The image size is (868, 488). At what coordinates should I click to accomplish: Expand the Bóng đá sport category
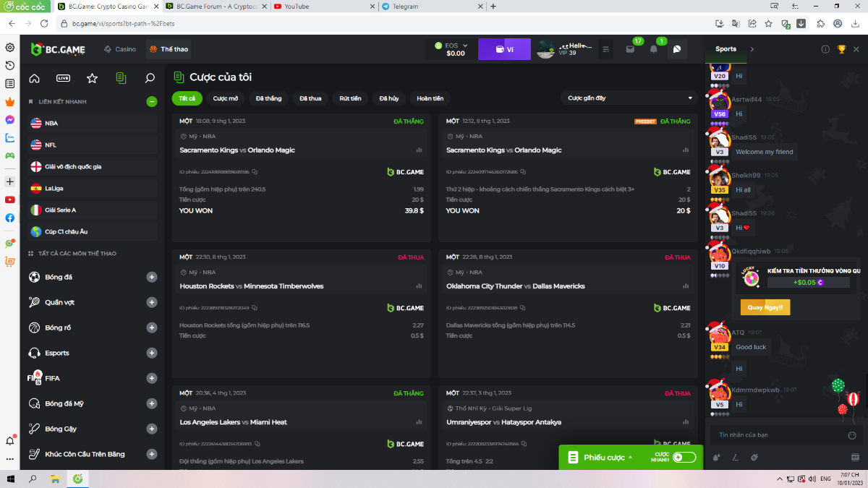pyautogui.click(x=152, y=277)
